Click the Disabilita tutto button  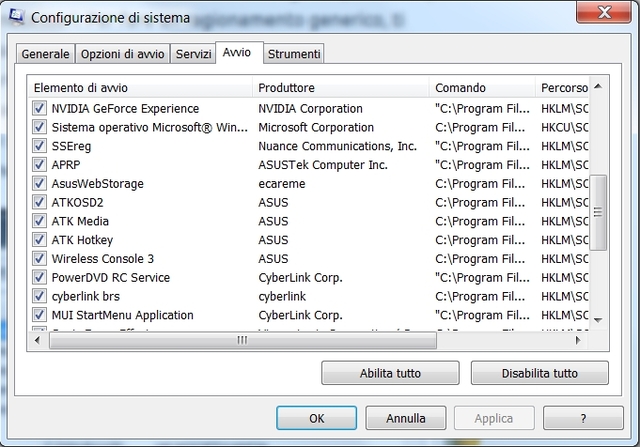click(x=539, y=373)
